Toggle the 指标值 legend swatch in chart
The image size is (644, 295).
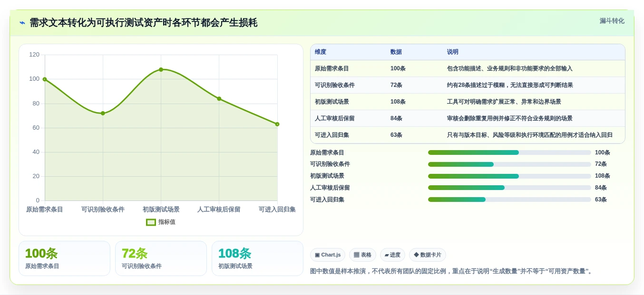coord(151,222)
